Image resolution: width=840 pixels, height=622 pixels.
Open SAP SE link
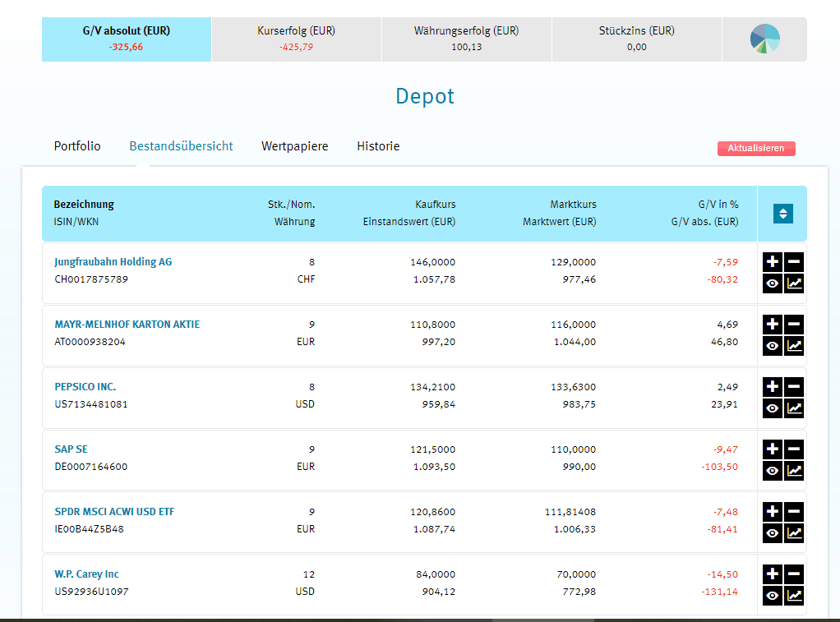coord(71,449)
